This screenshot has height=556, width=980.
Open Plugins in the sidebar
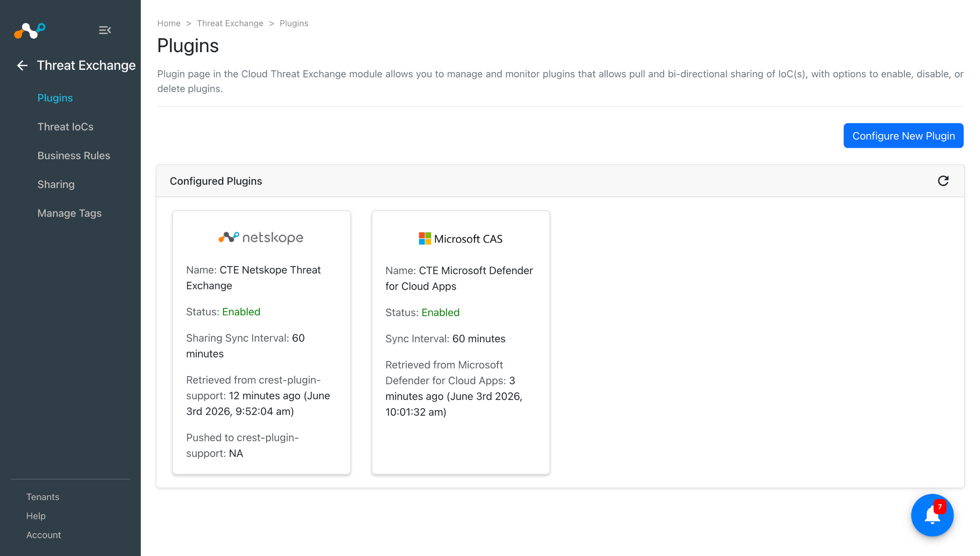pyautogui.click(x=55, y=98)
